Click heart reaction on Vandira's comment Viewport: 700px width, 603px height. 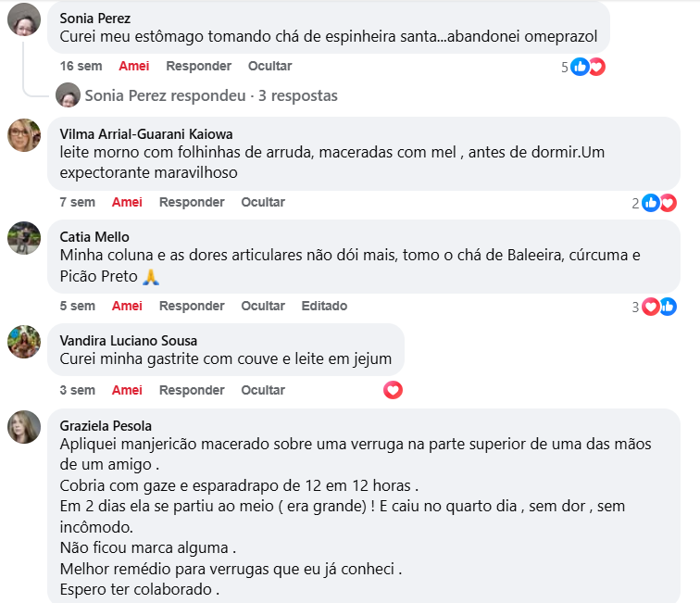pyautogui.click(x=393, y=391)
